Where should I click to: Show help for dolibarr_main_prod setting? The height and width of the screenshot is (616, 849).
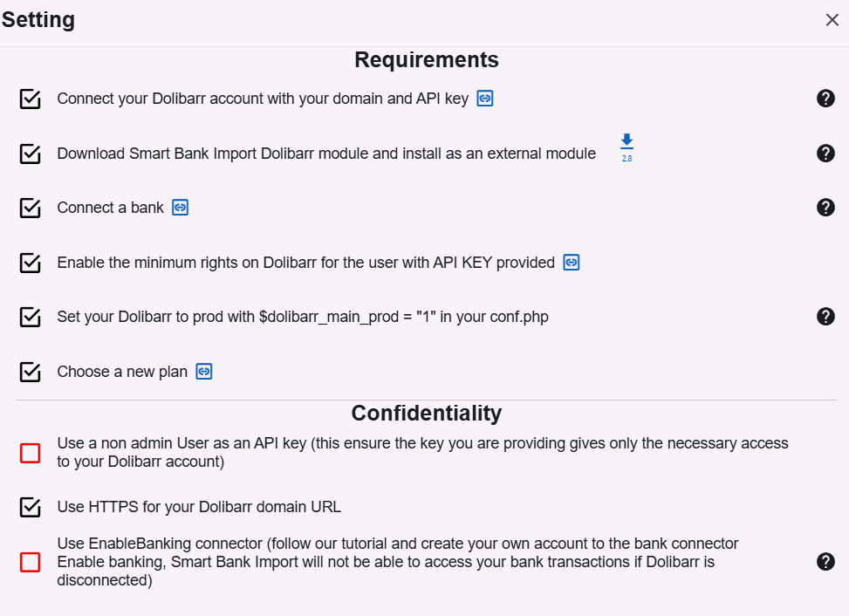825,317
